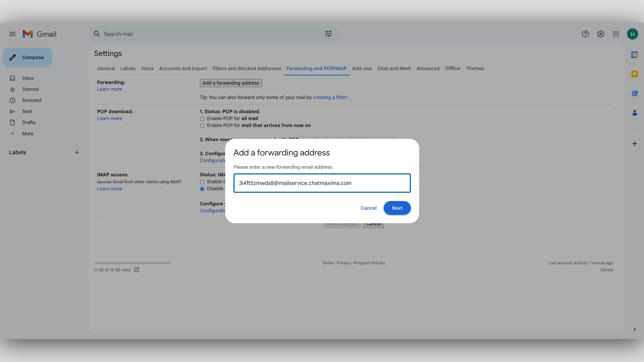Click the Help question mark icon
This screenshot has width=644, height=362.
pyautogui.click(x=585, y=34)
